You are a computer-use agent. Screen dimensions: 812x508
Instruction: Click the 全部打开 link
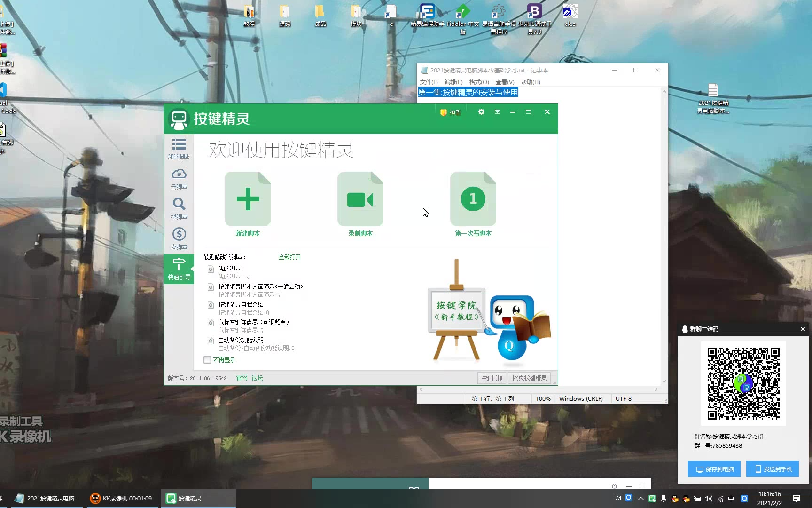click(x=289, y=257)
